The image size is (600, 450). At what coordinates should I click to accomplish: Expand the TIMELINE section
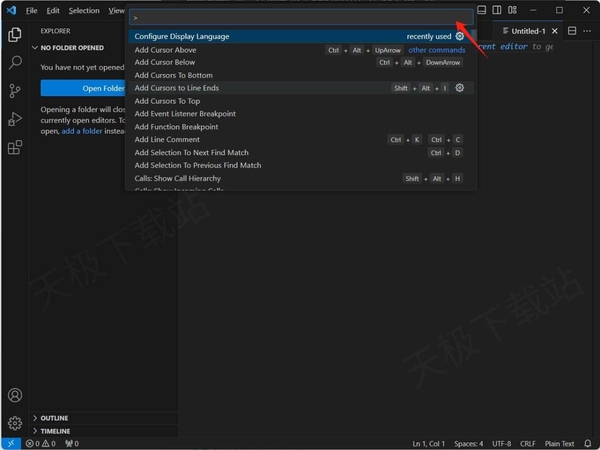click(55, 430)
